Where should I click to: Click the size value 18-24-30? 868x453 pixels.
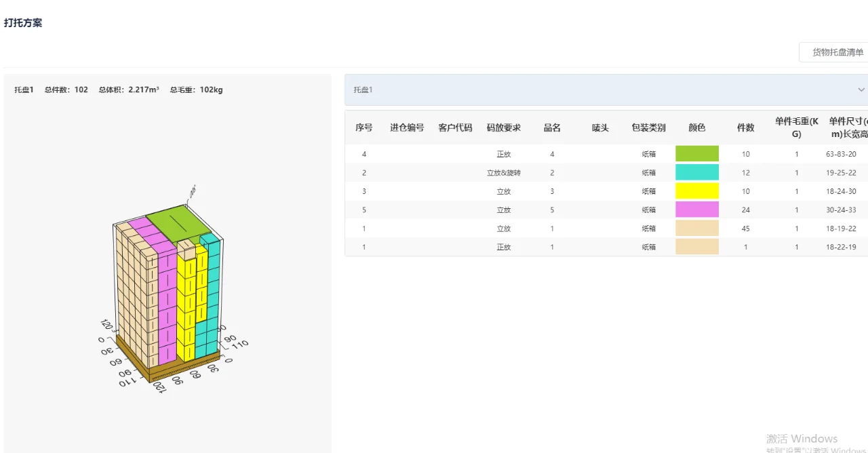pos(841,191)
